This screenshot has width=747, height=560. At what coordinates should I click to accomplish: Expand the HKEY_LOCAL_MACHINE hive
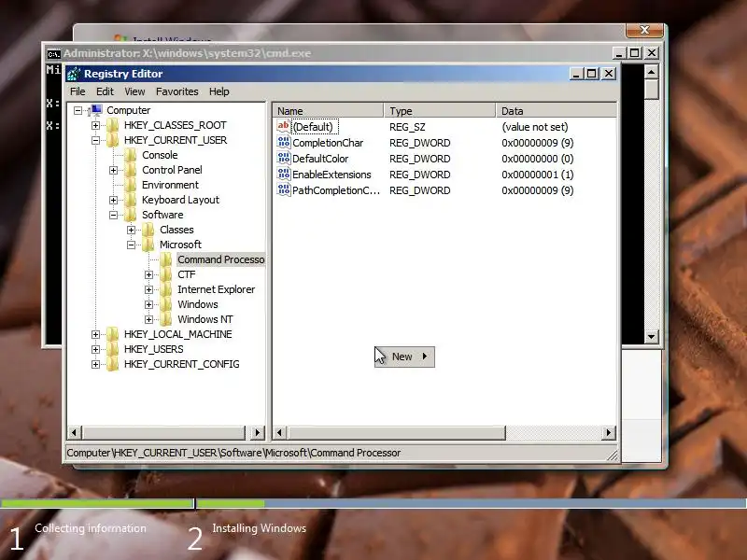click(96, 334)
